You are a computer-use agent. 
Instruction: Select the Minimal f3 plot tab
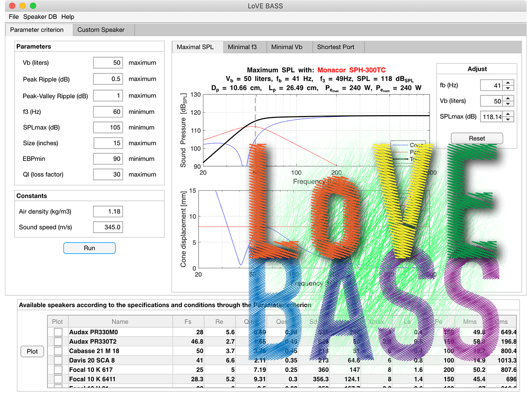tap(244, 47)
